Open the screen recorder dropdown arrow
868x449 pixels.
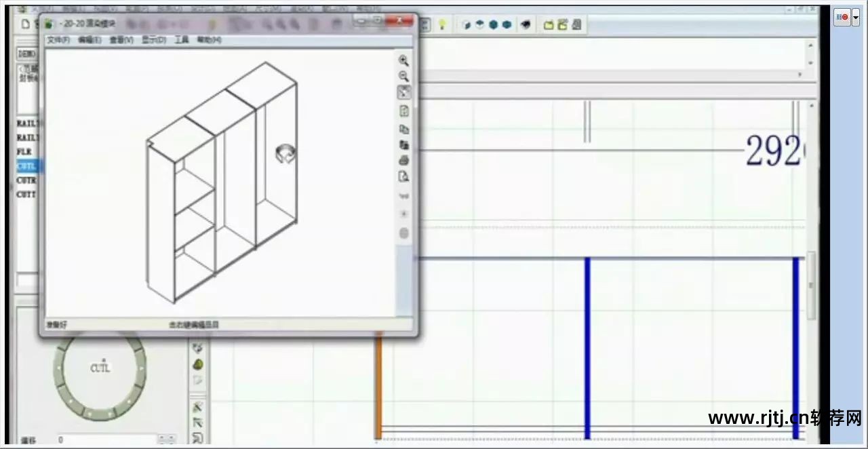click(x=855, y=17)
